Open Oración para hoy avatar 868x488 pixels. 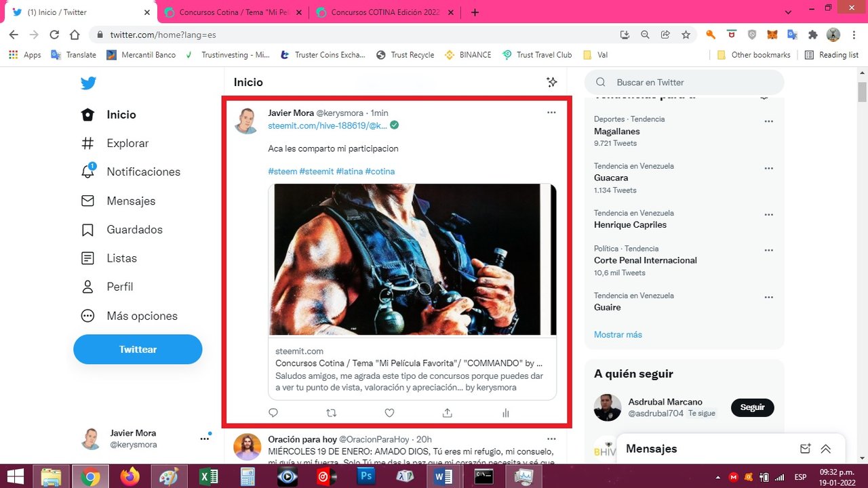tap(247, 447)
